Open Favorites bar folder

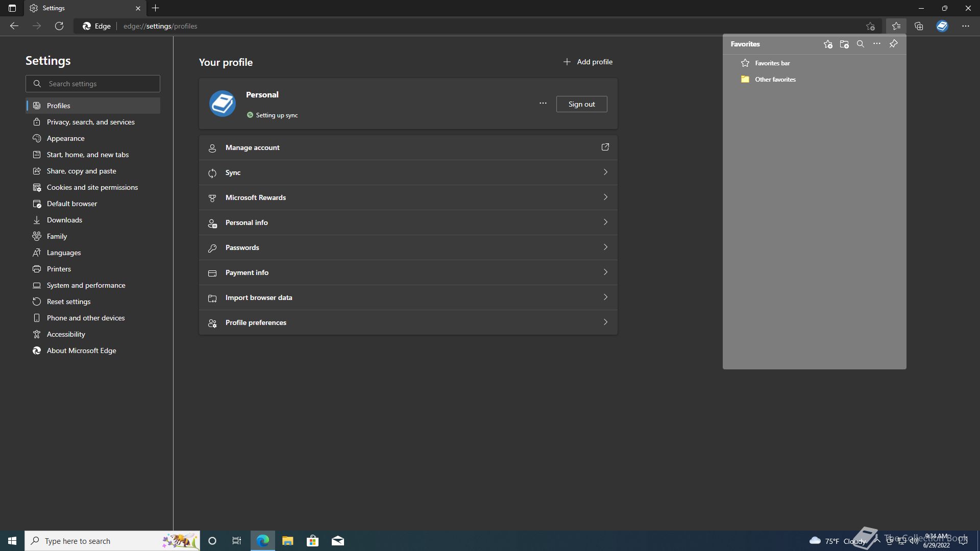[814, 63]
